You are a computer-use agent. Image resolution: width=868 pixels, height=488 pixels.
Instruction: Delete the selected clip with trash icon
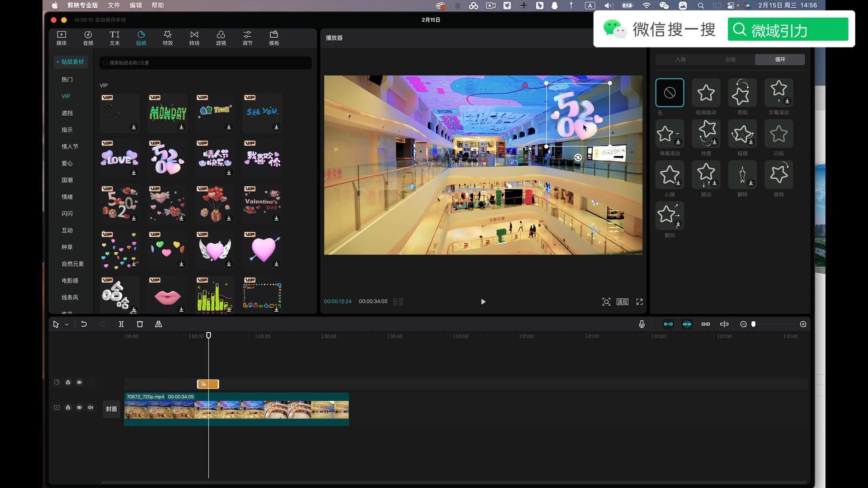coord(140,324)
